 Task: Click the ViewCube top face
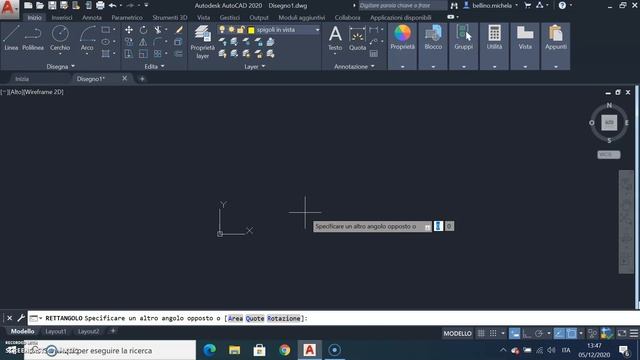[x=609, y=122]
